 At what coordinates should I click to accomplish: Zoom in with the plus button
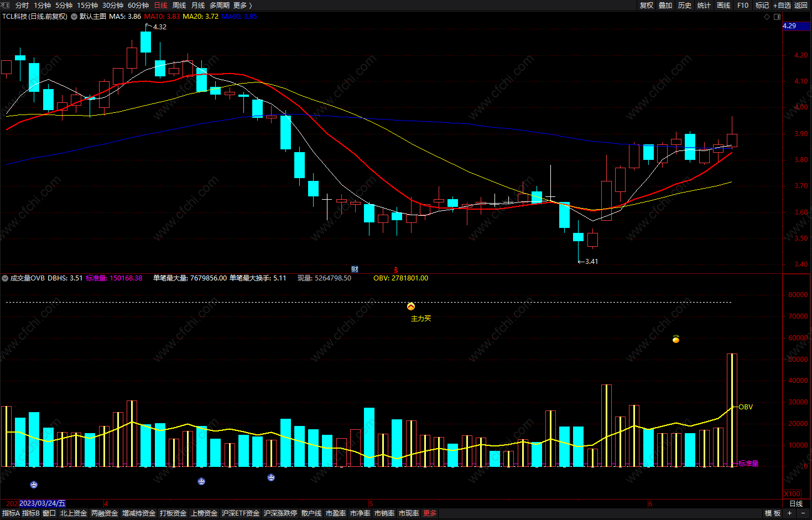click(789, 513)
